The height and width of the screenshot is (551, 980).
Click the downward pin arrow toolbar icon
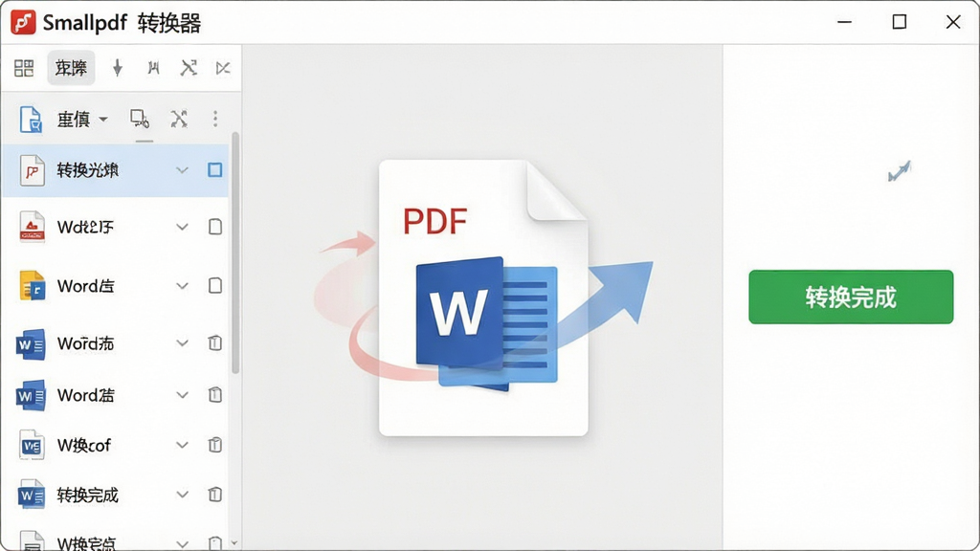(x=118, y=68)
